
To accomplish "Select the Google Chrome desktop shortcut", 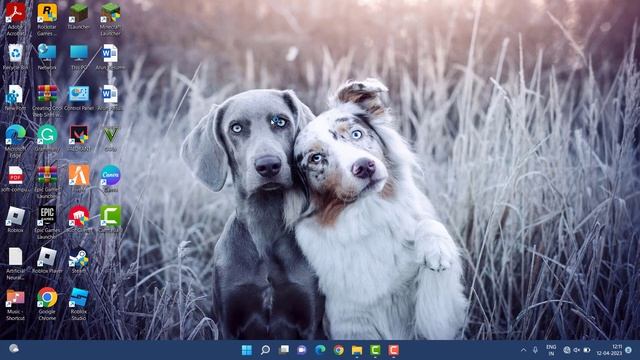I will (x=47, y=304).
